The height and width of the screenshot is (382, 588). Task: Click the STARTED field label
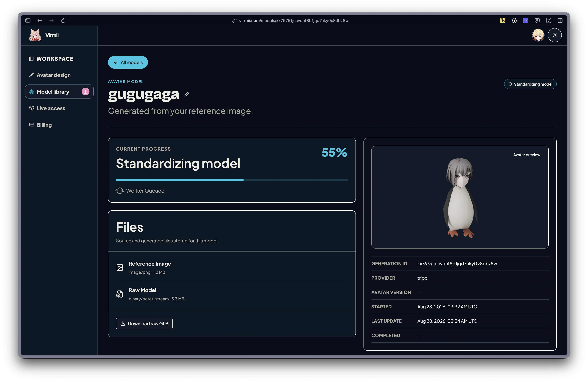click(381, 307)
